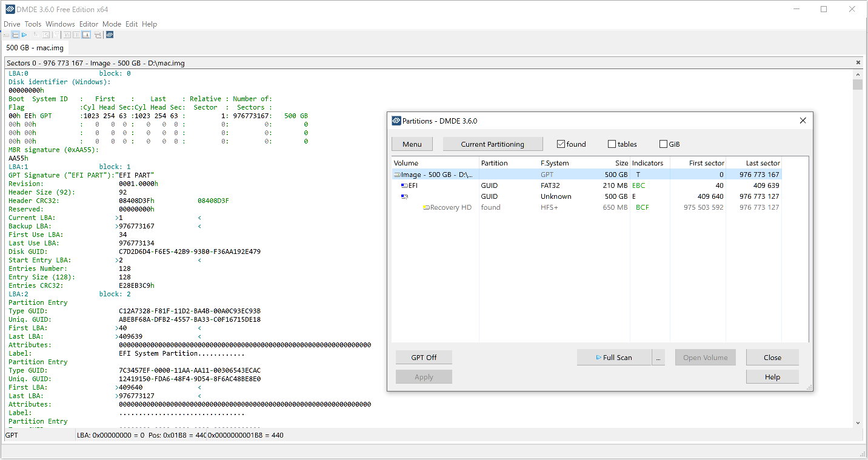Click First LBA value 409640

pyautogui.click(x=130, y=387)
